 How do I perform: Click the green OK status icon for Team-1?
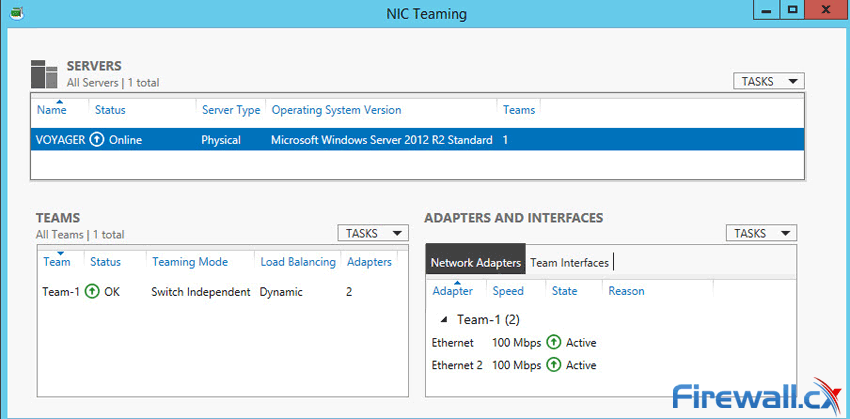pyautogui.click(x=92, y=292)
